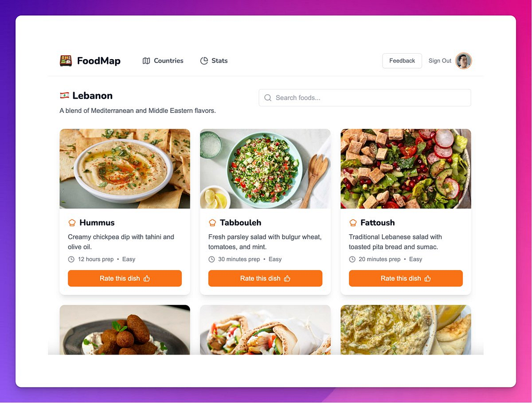The height and width of the screenshot is (403, 532).
Task: Click the pie chart icon beside Stats
Action: click(x=204, y=61)
